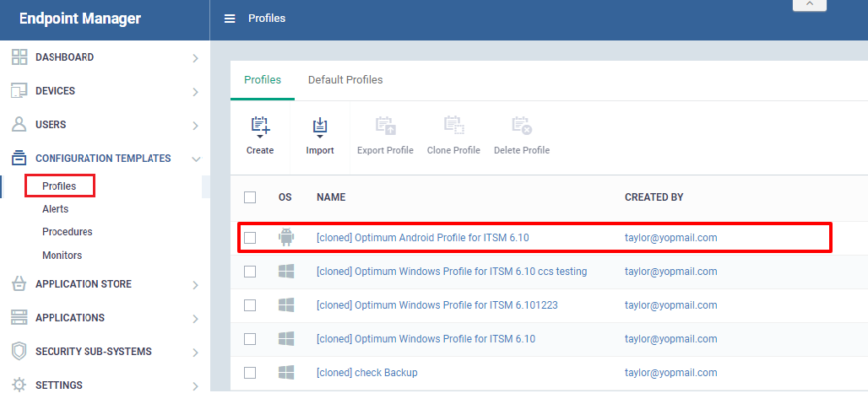Sort by the OS column header
Viewport: 868px width, 404px height.
[x=285, y=197]
